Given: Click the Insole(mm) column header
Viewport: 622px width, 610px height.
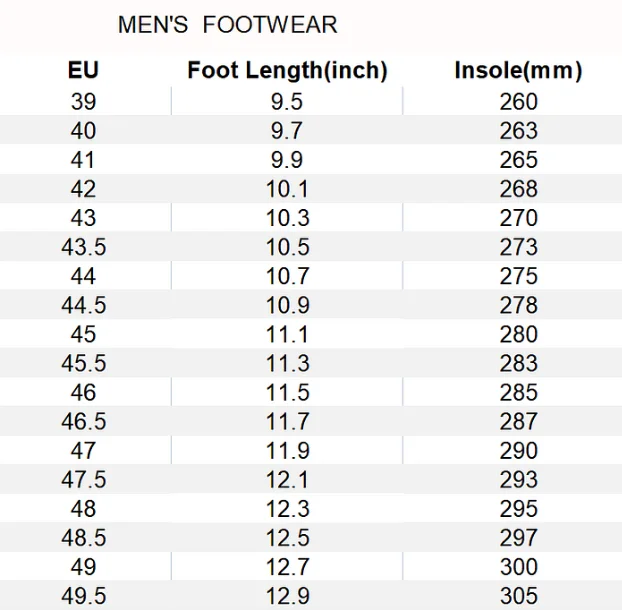Looking at the screenshot, I should point(518,71).
